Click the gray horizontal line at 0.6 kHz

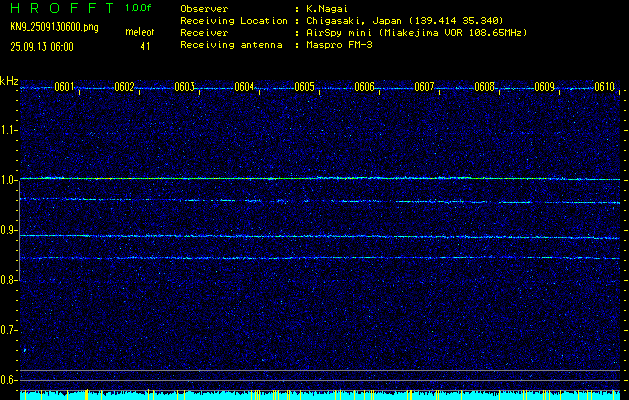coord(320,380)
